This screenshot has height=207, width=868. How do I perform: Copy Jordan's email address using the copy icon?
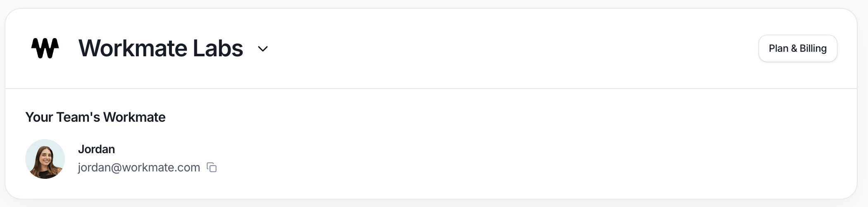pos(212,167)
